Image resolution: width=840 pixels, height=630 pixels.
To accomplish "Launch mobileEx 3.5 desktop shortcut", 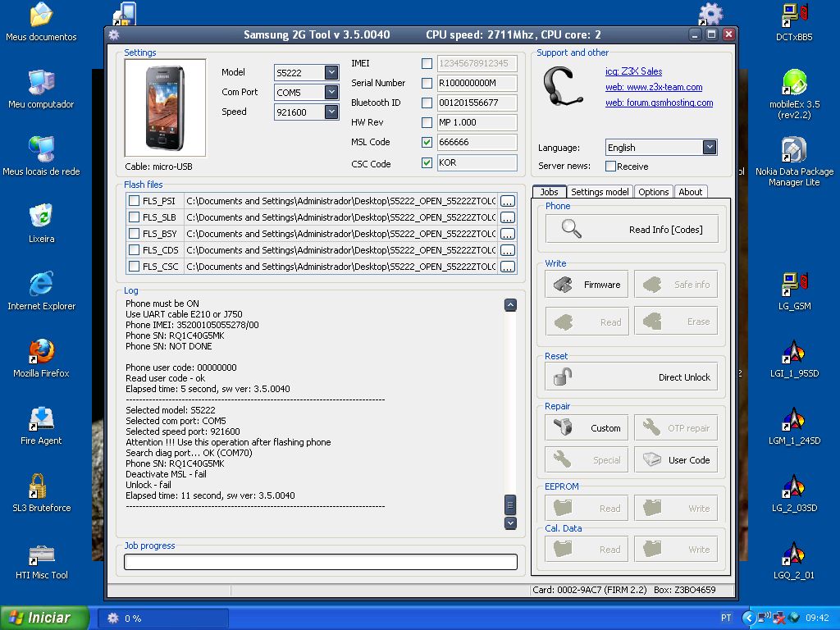I will [x=794, y=95].
